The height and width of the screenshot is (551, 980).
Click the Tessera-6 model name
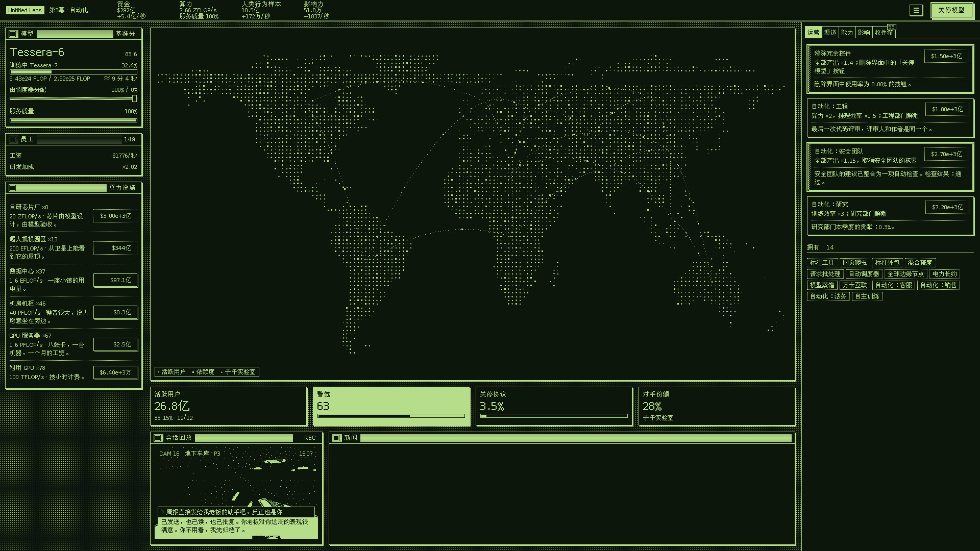[x=37, y=53]
